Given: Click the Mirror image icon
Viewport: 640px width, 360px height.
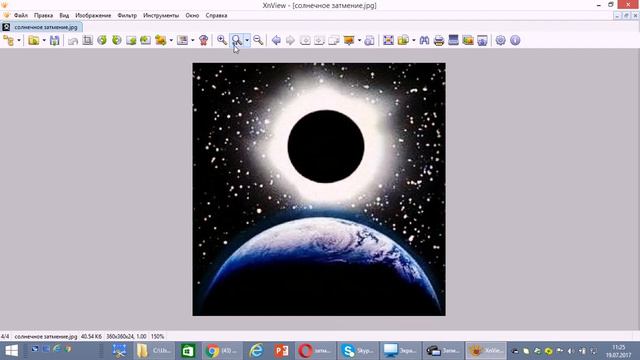Looking at the screenshot, I should tap(146, 40).
